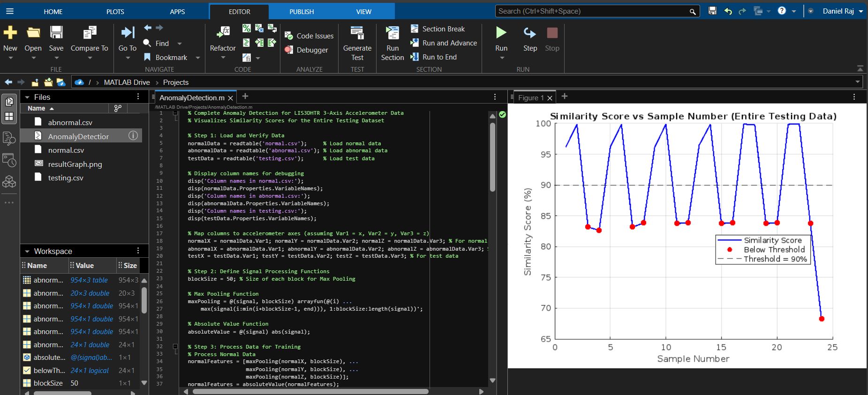Click the comment percent icon in Code group
This screenshot has width=868, height=395.
click(247, 29)
